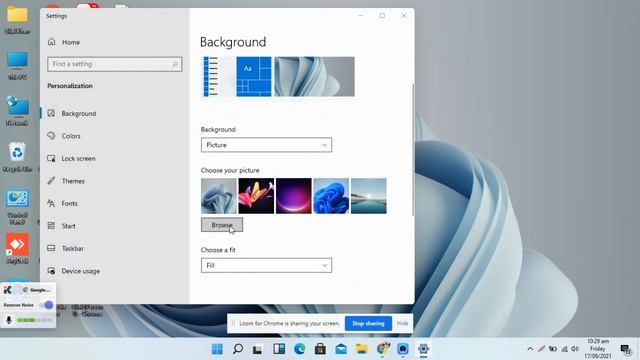The width and height of the screenshot is (640, 360).
Task: Open the Home icon in Settings sidebar
Action: coord(51,42)
